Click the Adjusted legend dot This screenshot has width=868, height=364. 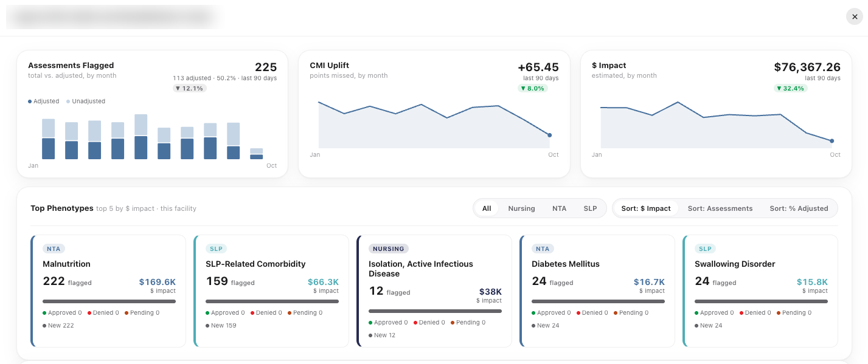30,101
